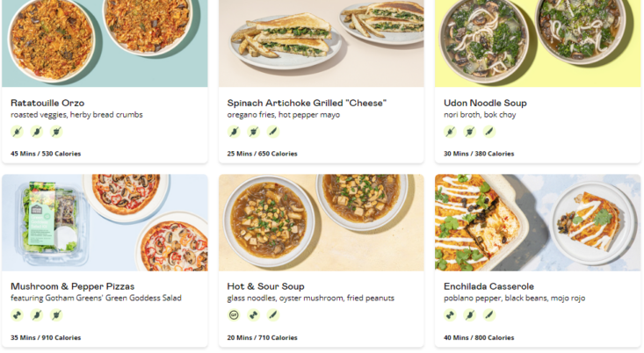644x353 pixels.
Task: Click second dietary icon under Spinach Artichoke Grilled "Cheese"
Action: point(253,132)
